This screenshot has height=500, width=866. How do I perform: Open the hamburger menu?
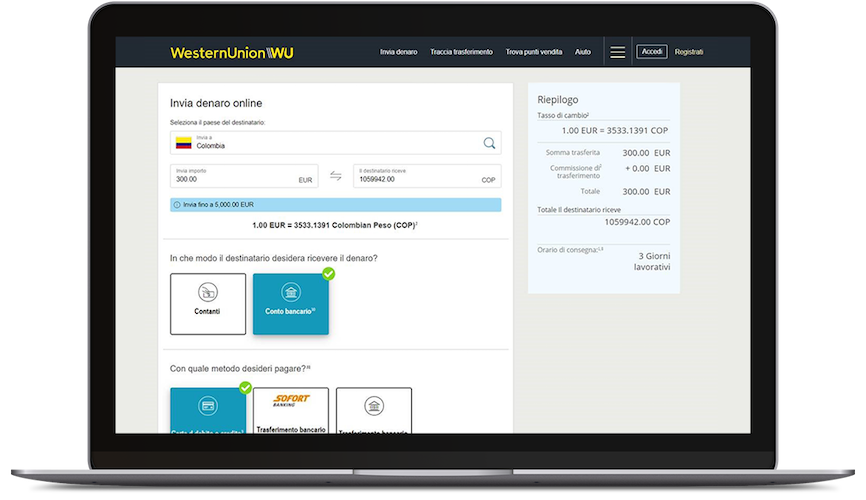point(618,52)
